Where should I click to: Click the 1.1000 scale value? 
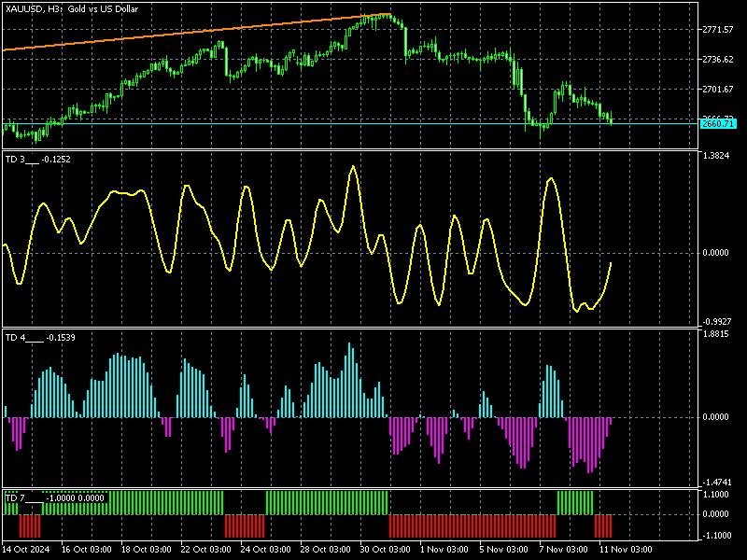(x=715, y=495)
